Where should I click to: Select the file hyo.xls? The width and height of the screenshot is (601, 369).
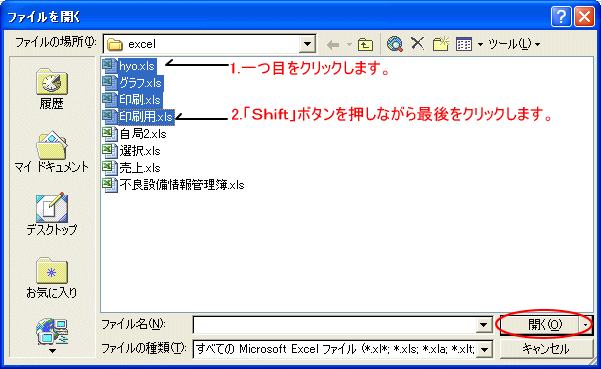click(x=137, y=66)
